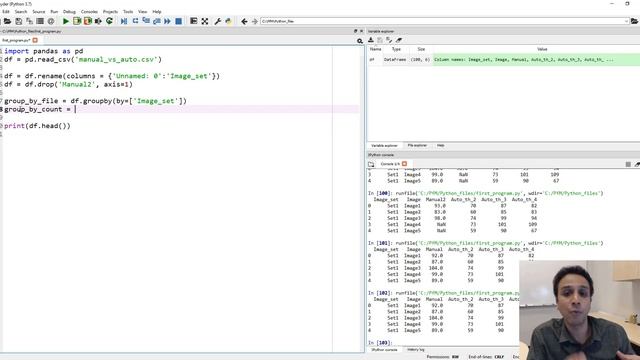Open the Projects menu
Image resolution: width=640 pixels, height=360 pixels.
(x=110, y=12)
